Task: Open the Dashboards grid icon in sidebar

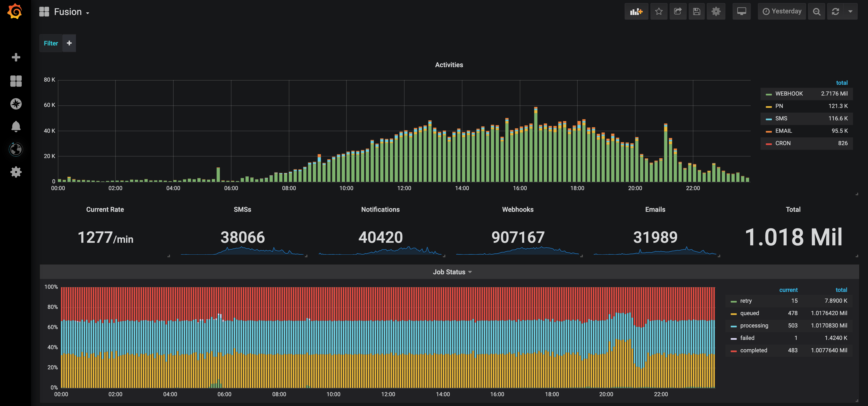Action: 16,81
